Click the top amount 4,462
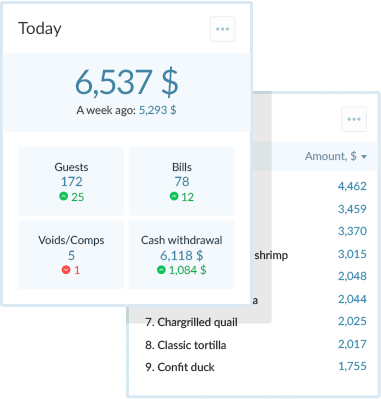Image resolution: width=381 pixels, height=399 pixels. click(352, 186)
